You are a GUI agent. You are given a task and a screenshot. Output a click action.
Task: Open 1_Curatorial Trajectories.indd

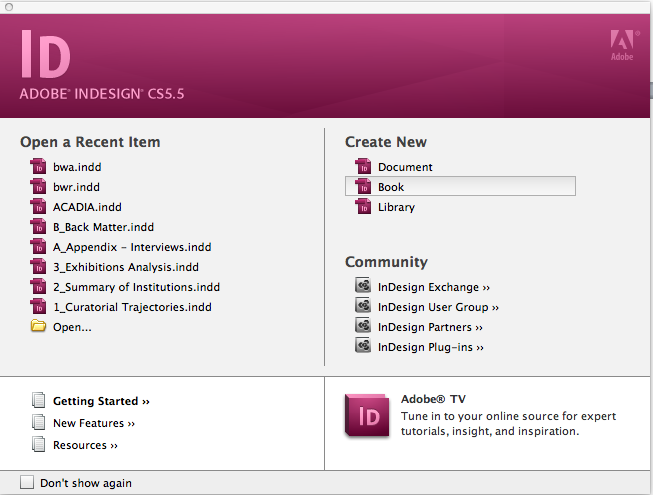tap(132, 307)
